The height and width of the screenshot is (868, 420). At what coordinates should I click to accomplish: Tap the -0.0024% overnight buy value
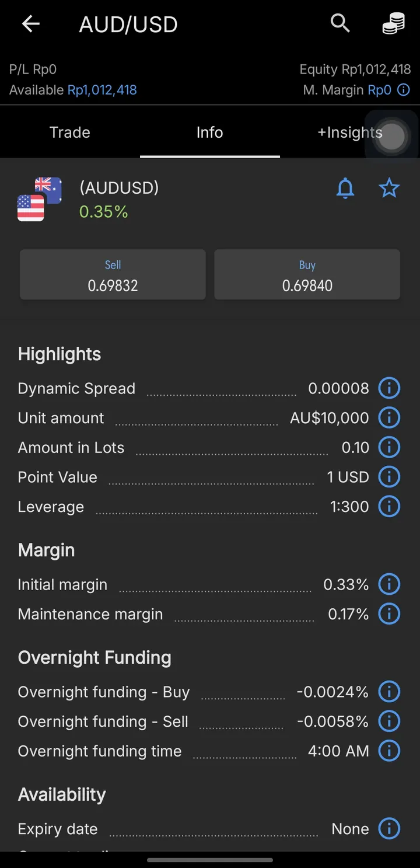point(333,692)
